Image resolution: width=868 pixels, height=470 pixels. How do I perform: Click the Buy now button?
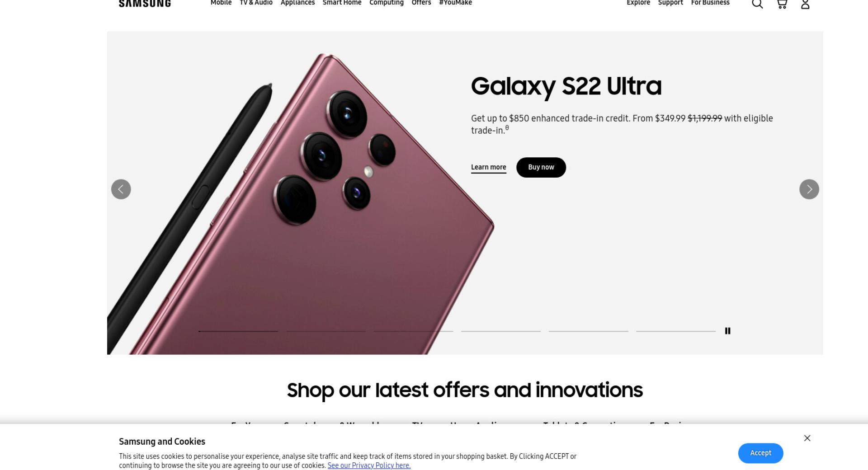541,168
